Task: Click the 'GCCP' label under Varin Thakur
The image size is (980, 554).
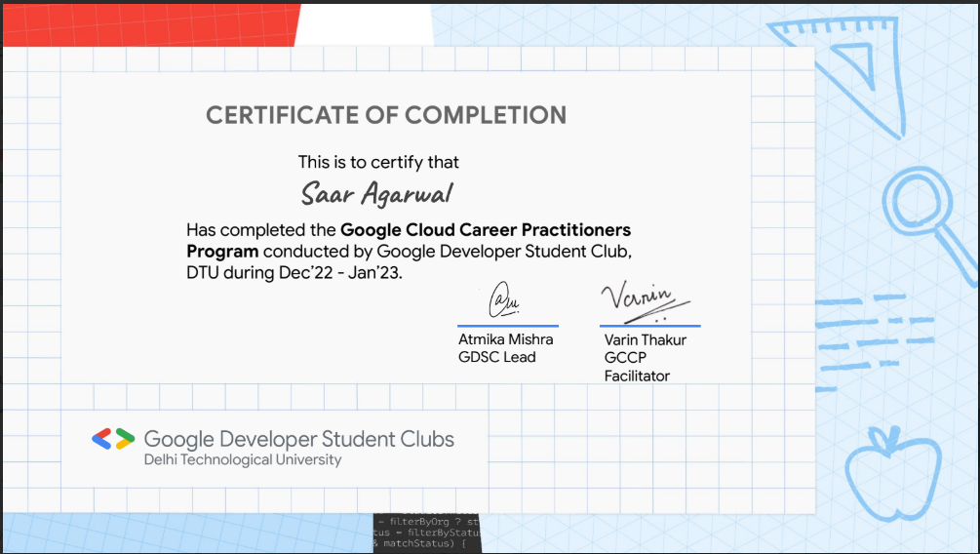Action: tap(625, 358)
